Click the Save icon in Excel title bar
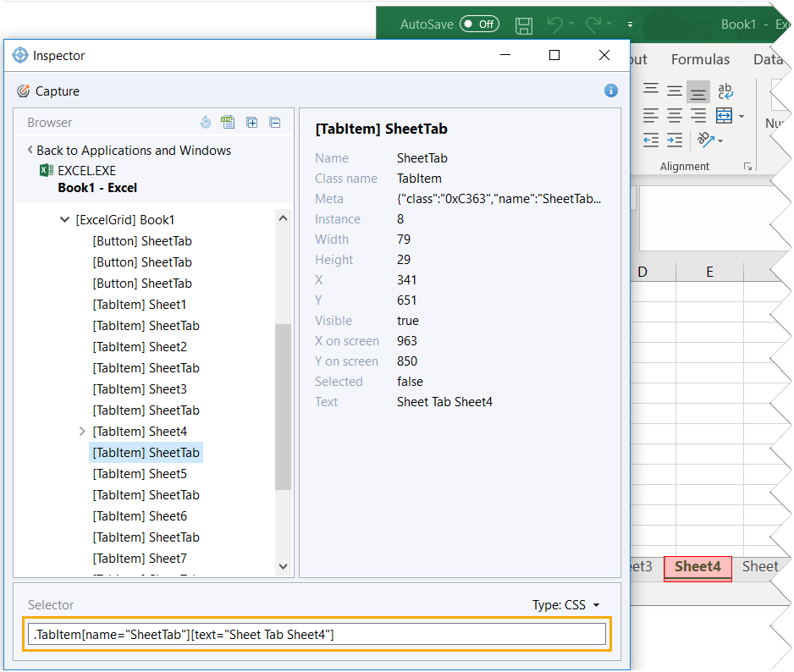Image resolution: width=794 pixels, height=672 pixels. (x=524, y=25)
